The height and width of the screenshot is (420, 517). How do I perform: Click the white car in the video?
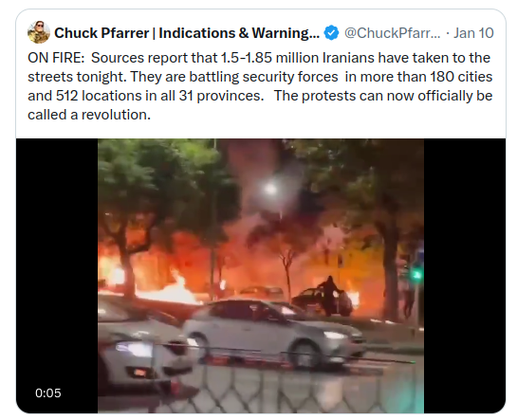coord(273,333)
